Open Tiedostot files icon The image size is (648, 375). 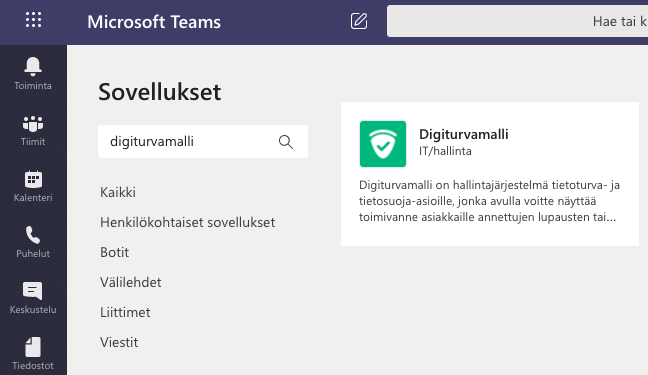[x=33, y=347]
